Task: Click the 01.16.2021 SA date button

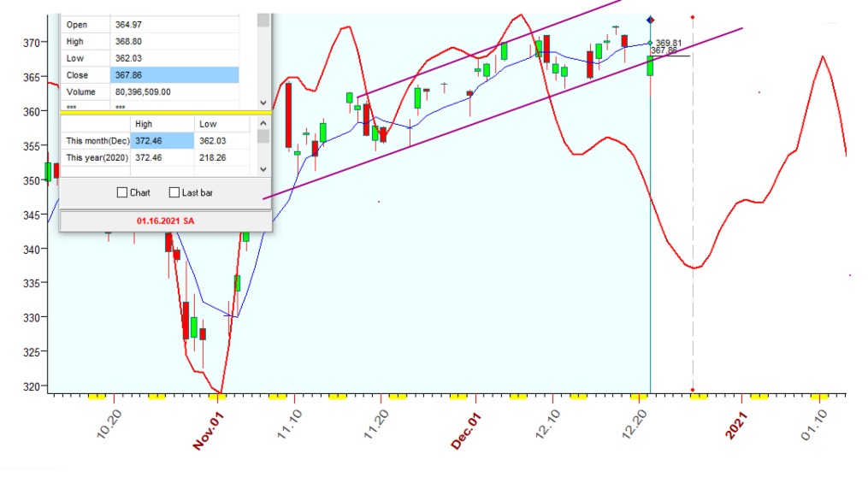Action: (x=166, y=221)
